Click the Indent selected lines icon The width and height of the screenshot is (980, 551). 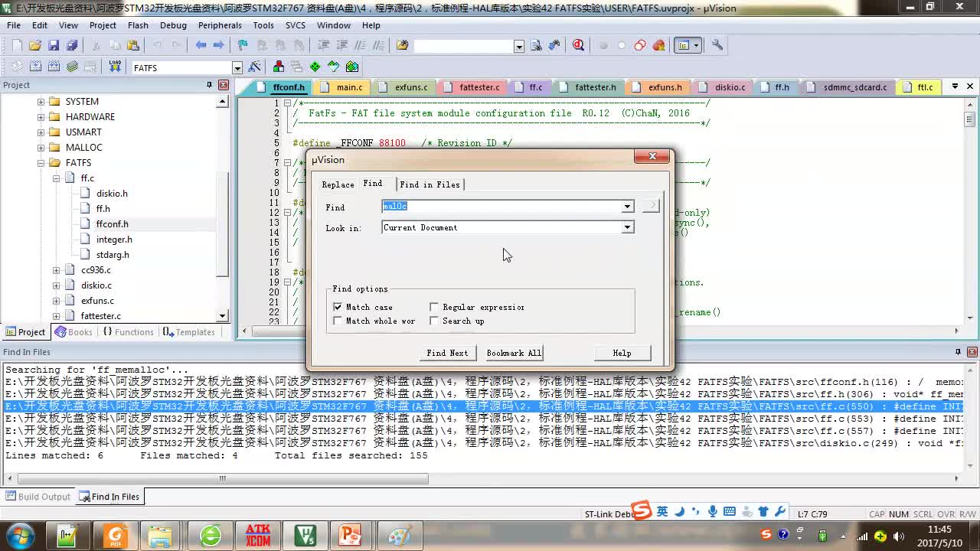[x=324, y=45]
